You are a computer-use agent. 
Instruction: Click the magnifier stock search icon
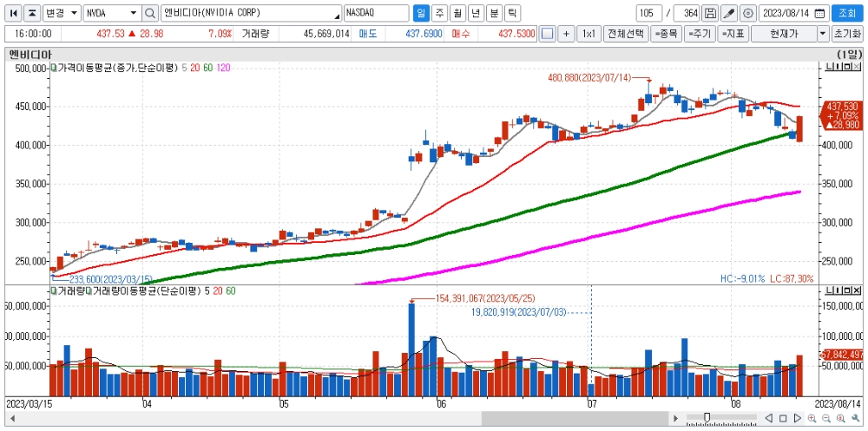150,13
